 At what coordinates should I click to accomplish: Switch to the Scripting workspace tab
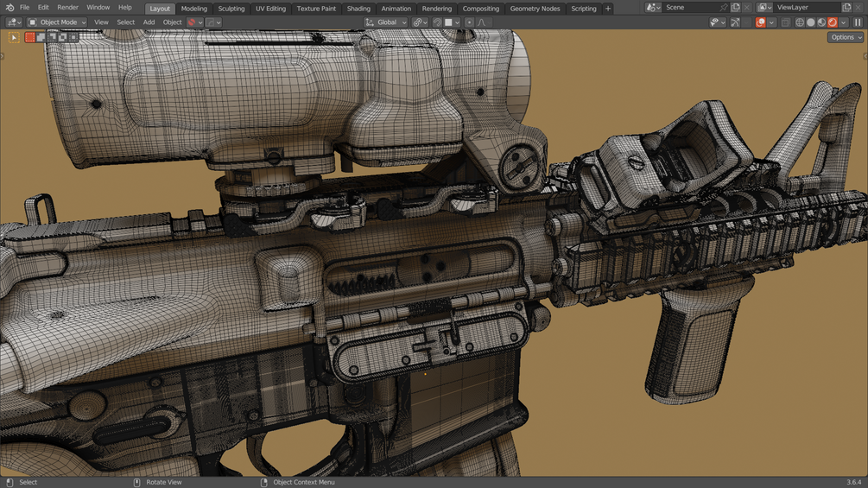coord(584,9)
